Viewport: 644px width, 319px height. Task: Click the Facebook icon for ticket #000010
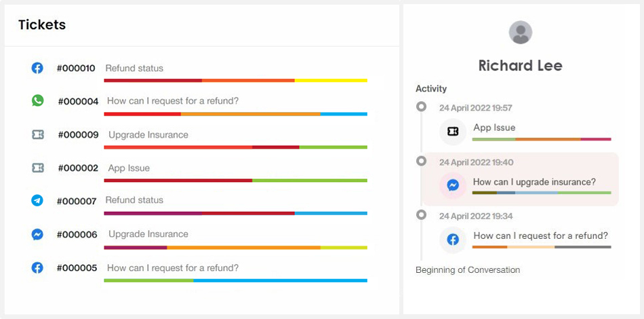point(37,68)
